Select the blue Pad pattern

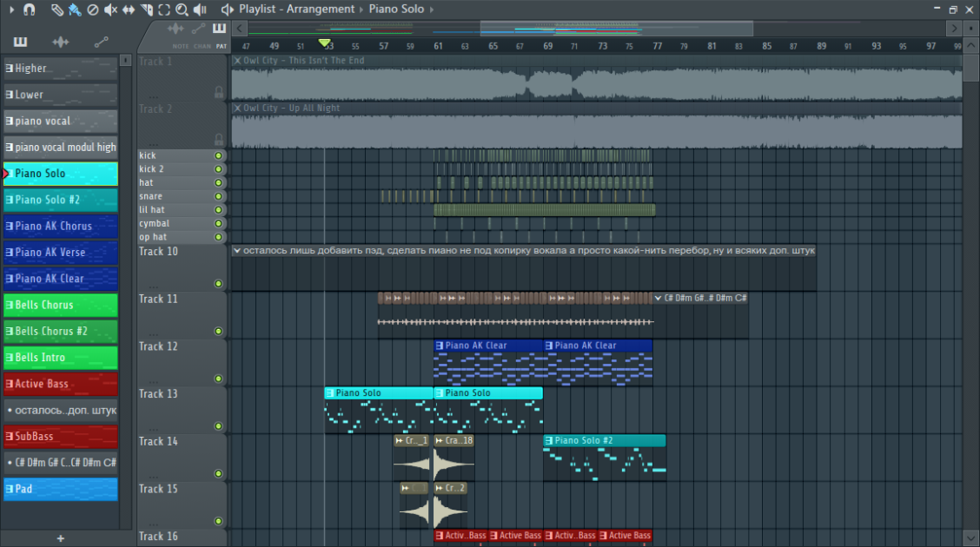click(x=61, y=489)
